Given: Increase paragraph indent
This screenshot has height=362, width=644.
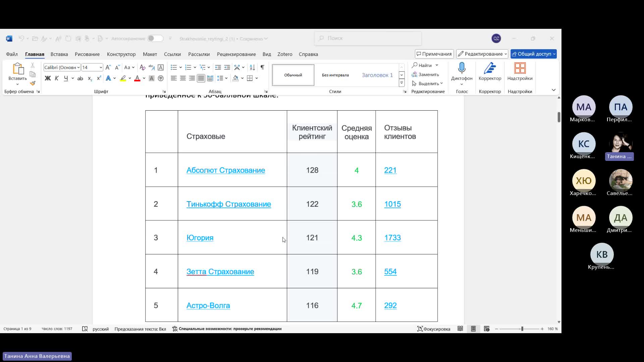Looking at the screenshot, I should [x=227, y=67].
